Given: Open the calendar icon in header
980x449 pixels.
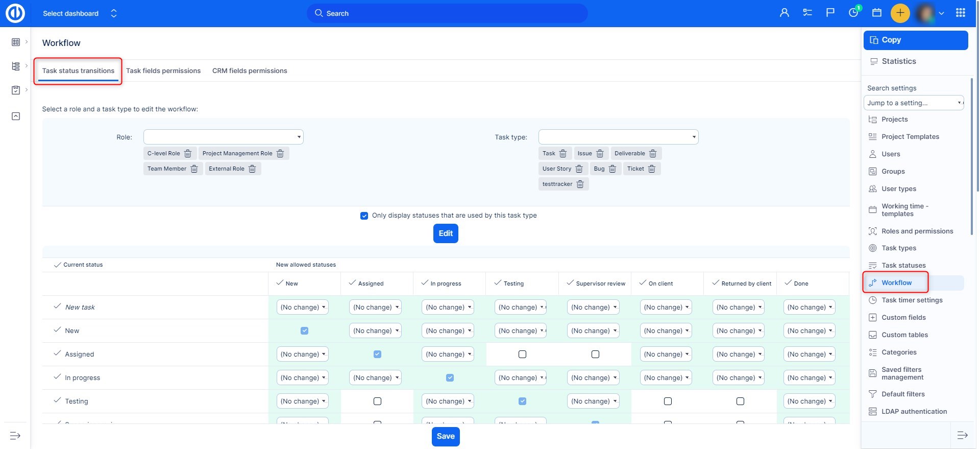Looking at the screenshot, I should point(877,13).
